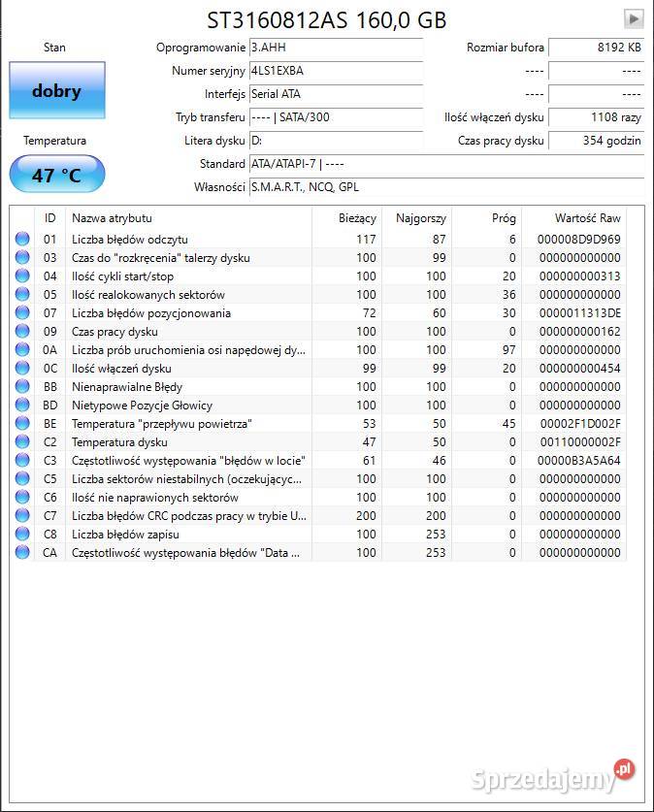
Task: Click the status icon for attribute 05
Action: point(22,295)
